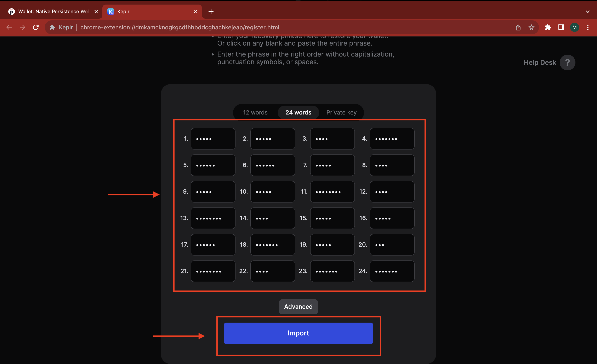The height and width of the screenshot is (364, 597).
Task: Select the 12 words option
Action: pyautogui.click(x=255, y=112)
